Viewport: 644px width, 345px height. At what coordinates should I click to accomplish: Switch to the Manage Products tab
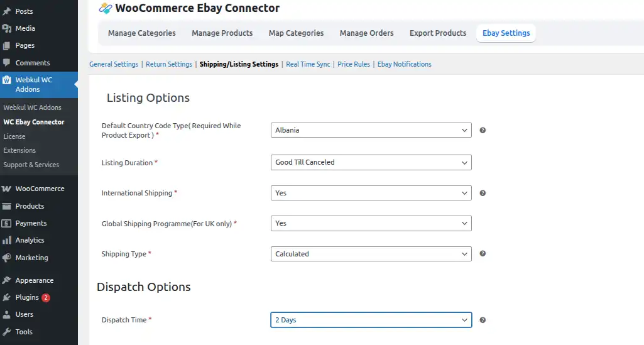(x=222, y=33)
